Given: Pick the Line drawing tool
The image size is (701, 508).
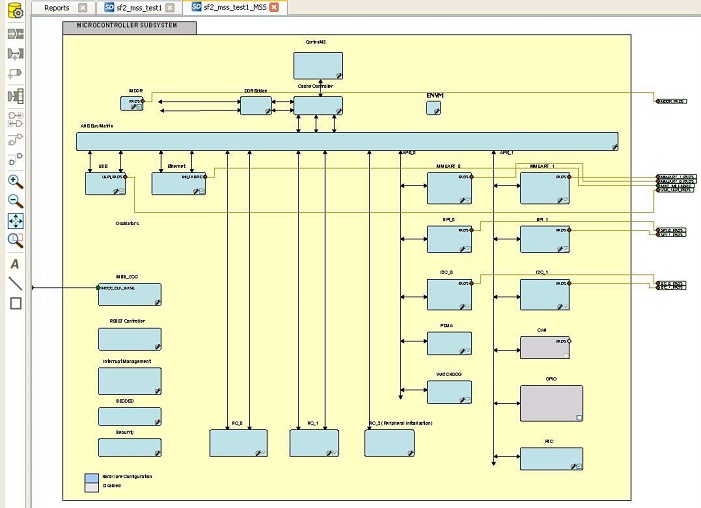Looking at the screenshot, I should [x=15, y=283].
